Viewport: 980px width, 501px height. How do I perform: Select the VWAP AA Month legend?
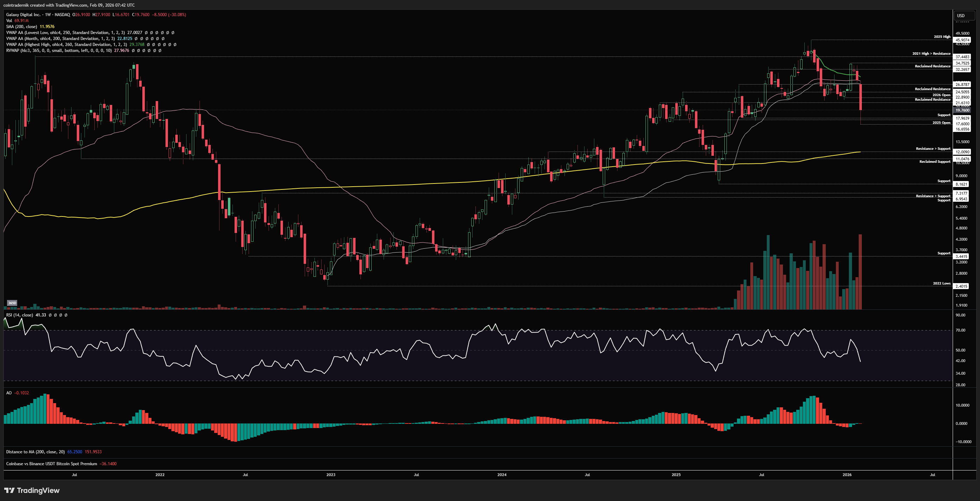pyautogui.click(x=60, y=39)
